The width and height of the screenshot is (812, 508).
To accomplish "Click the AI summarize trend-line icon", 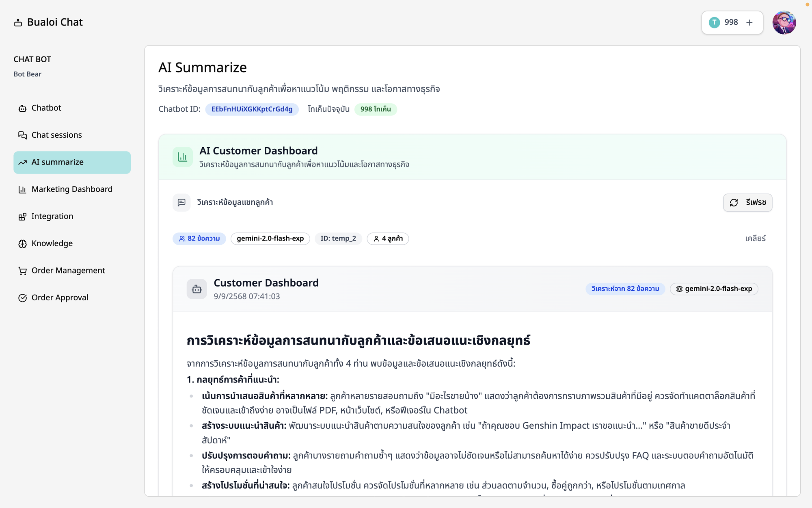I will coord(22,162).
